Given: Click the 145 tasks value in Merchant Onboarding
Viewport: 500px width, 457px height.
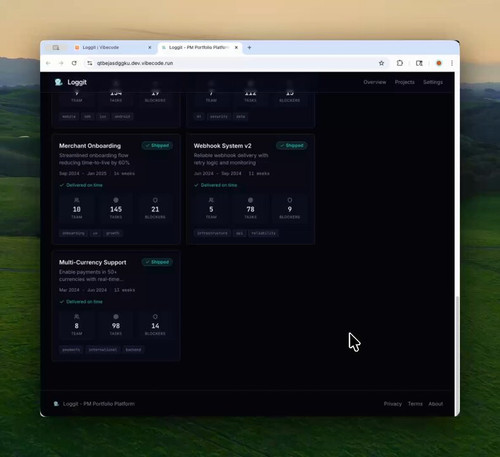Looking at the screenshot, I should click(116, 209).
